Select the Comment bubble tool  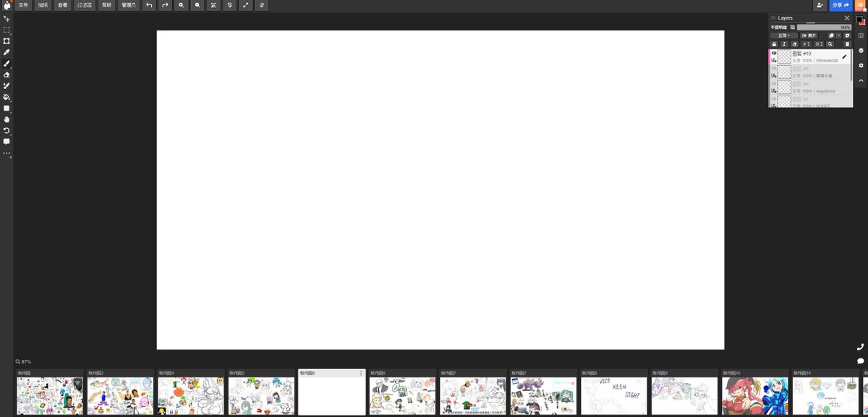(x=7, y=142)
